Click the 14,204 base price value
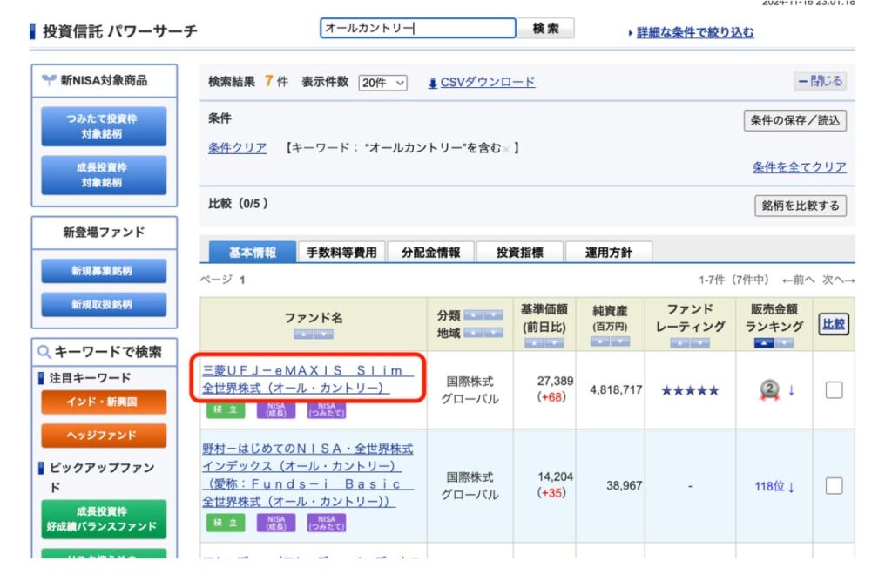 tap(555, 476)
